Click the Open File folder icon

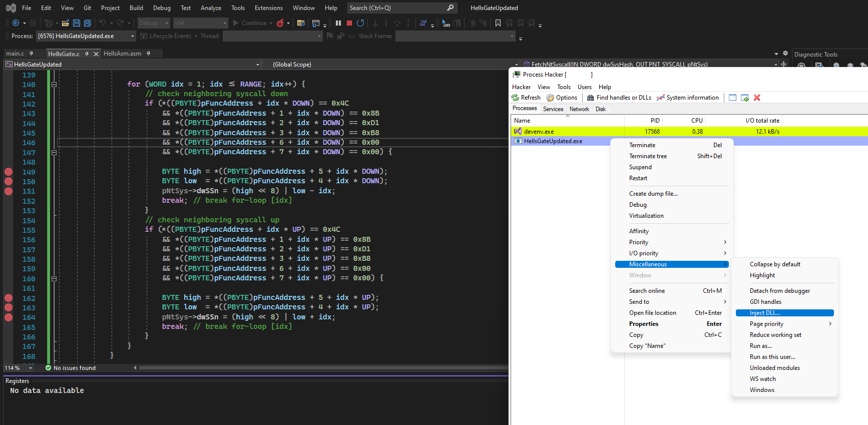[x=66, y=23]
